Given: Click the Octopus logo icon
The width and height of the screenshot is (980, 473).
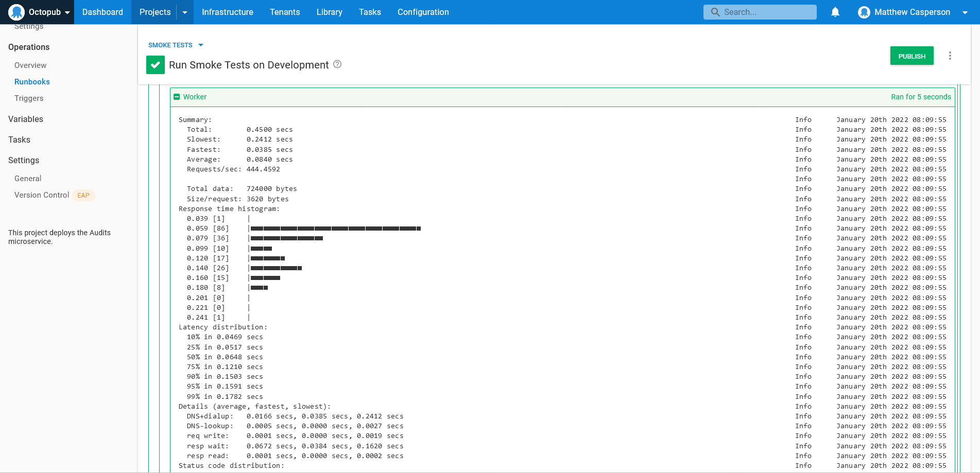Looking at the screenshot, I should [x=16, y=12].
